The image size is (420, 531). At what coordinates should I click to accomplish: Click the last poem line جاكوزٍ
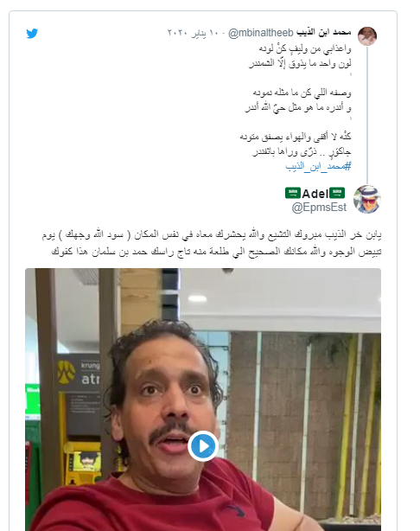pyautogui.click(x=302, y=151)
